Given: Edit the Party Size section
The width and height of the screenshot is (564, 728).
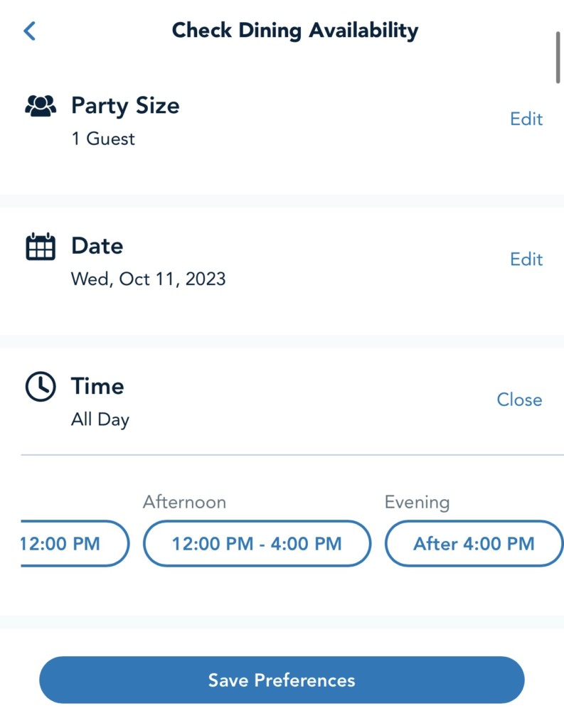Looking at the screenshot, I should [526, 119].
